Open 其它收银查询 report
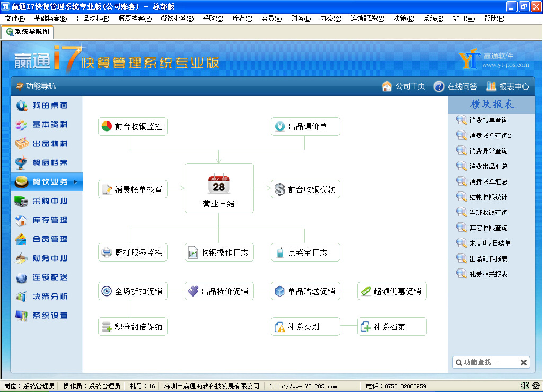The height and width of the screenshot is (392, 543). [488, 228]
